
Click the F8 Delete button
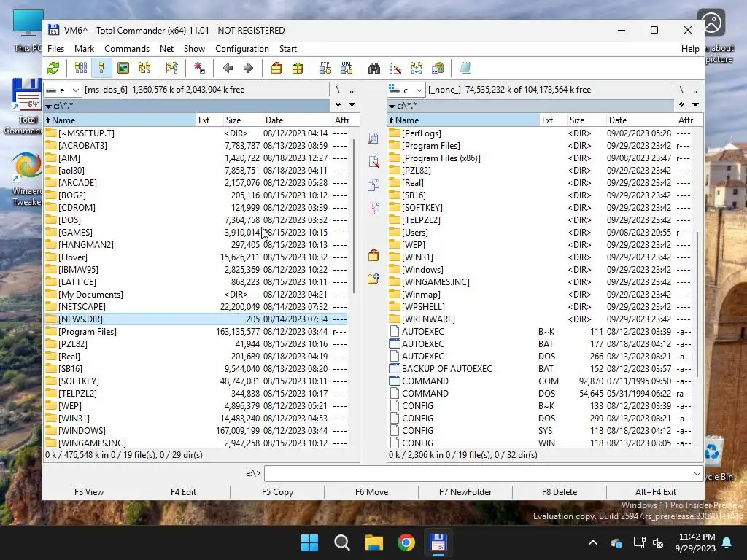(x=560, y=492)
